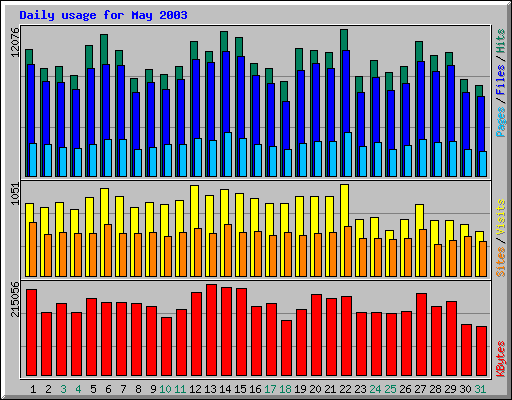Click the 'Hits' legend label
This screenshot has width=512, height=400.
(501, 41)
